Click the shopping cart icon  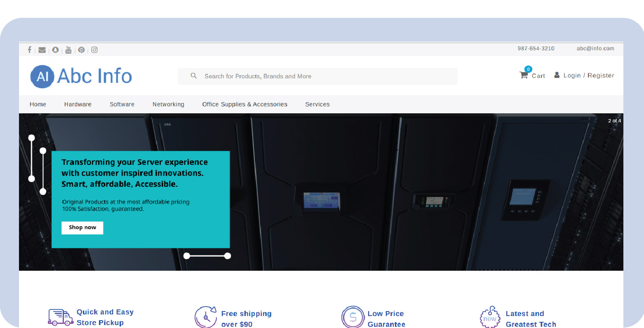(524, 75)
